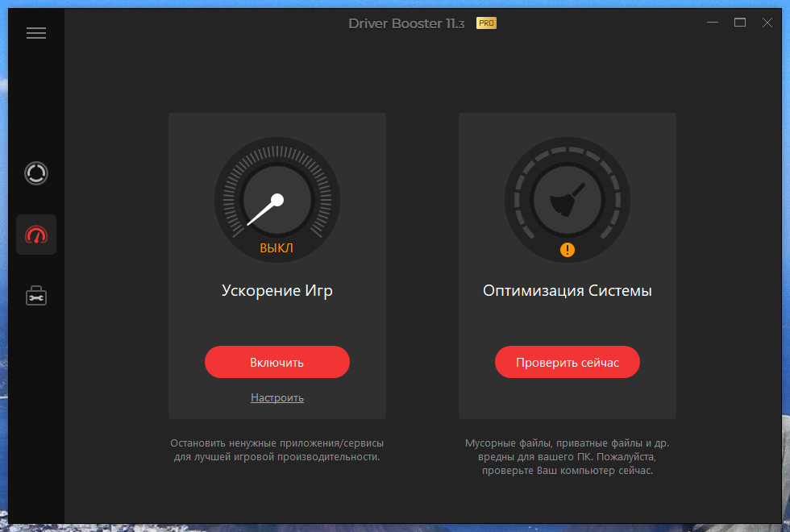Click the yellow PRO badge

point(486,23)
